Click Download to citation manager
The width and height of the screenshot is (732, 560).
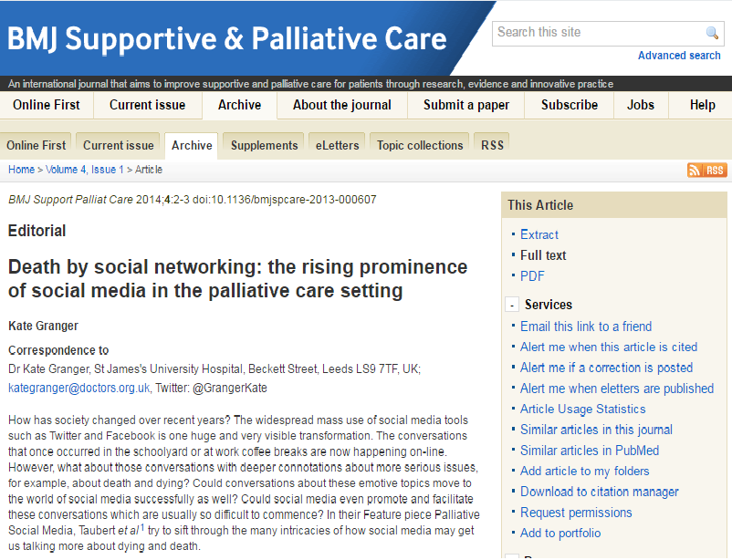coord(600,492)
